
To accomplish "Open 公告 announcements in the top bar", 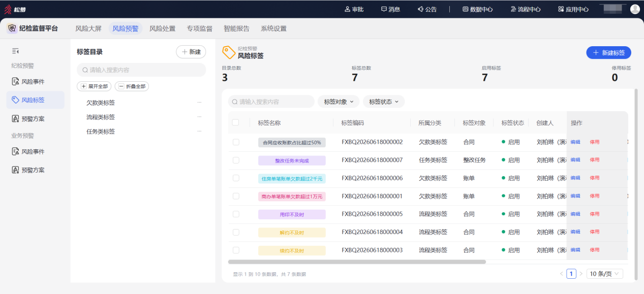I will pyautogui.click(x=427, y=9).
